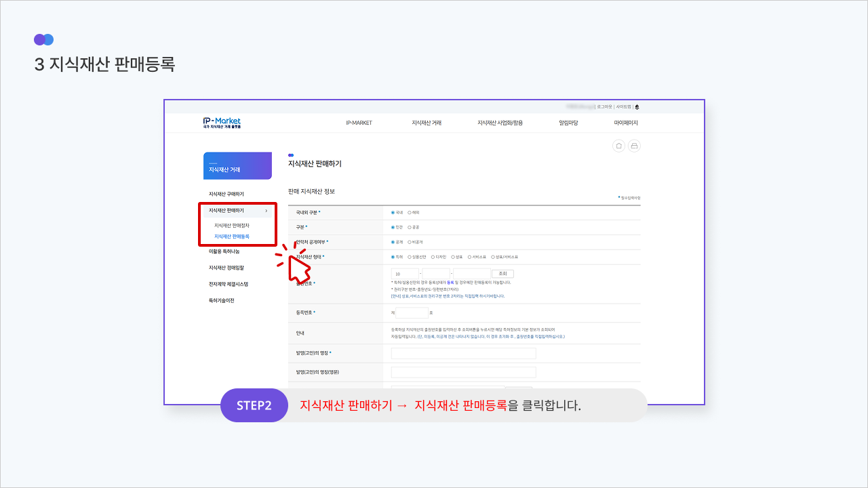Open 지식재산 거래 top menu

(427, 123)
